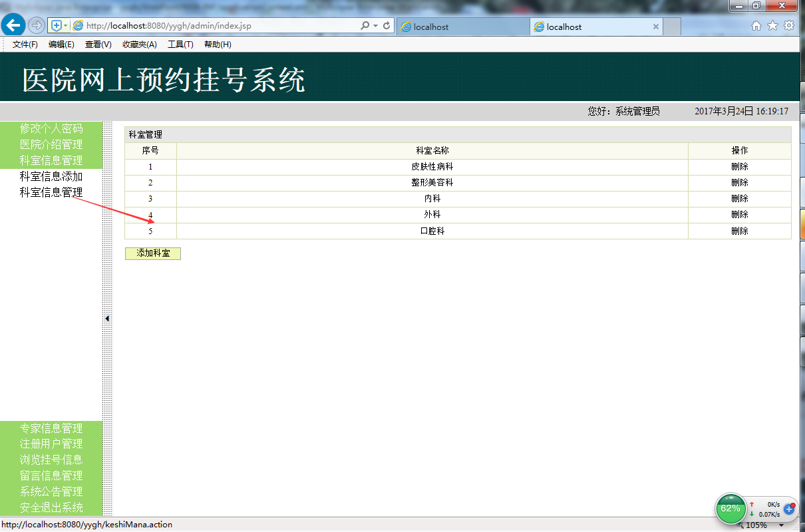Screen dimensions: 805x532
Task: Click the 皮肤性病科 name cell
Action: pos(432,167)
